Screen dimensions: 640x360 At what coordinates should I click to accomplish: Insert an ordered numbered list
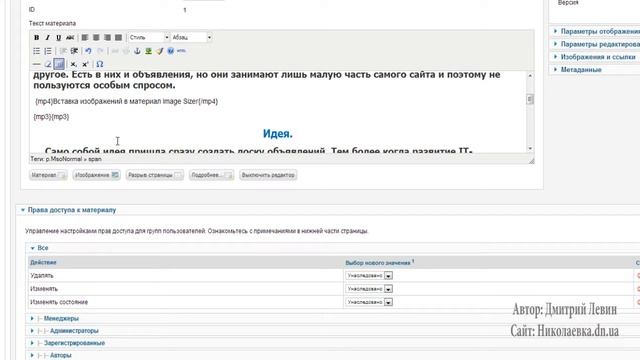click(48, 51)
